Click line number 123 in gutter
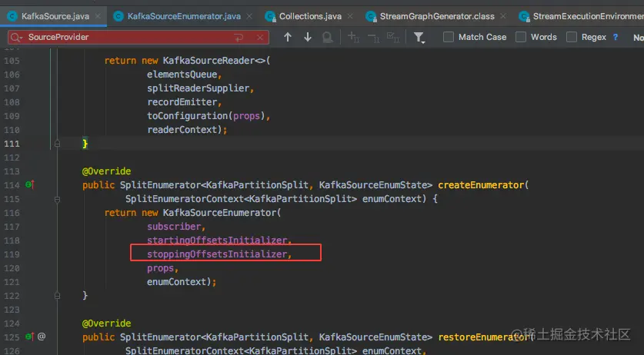The width and height of the screenshot is (644, 355). [x=12, y=310]
